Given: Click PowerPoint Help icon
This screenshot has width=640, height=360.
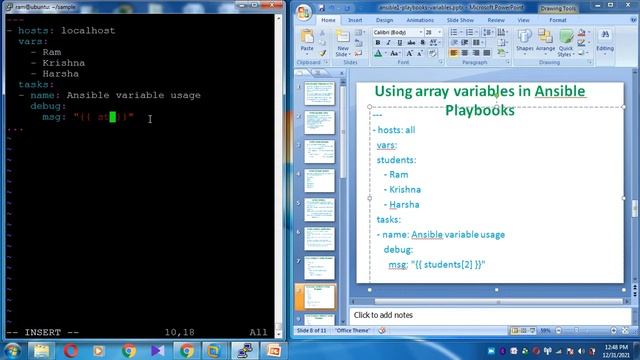Looking at the screenshot, I should tap(633, 20).
